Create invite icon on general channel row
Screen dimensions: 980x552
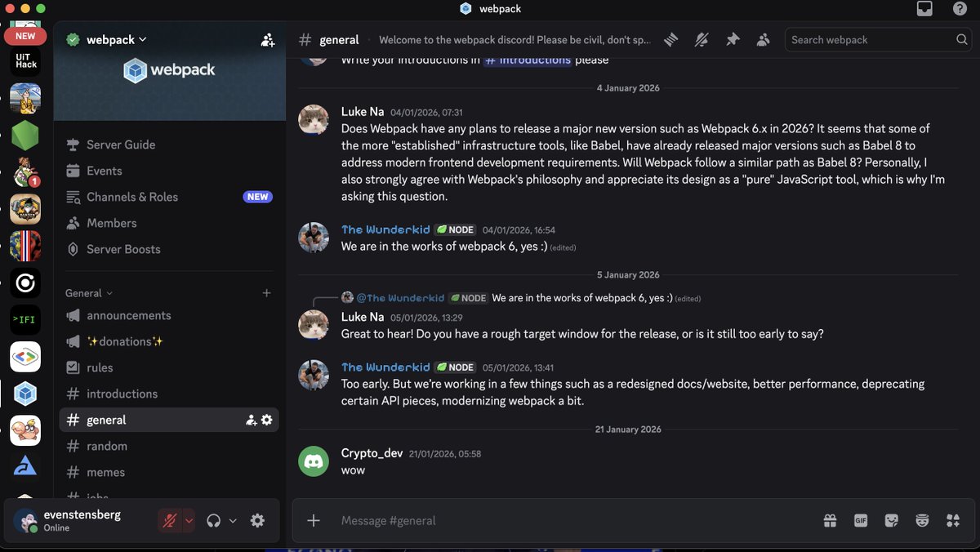(252, 420)
